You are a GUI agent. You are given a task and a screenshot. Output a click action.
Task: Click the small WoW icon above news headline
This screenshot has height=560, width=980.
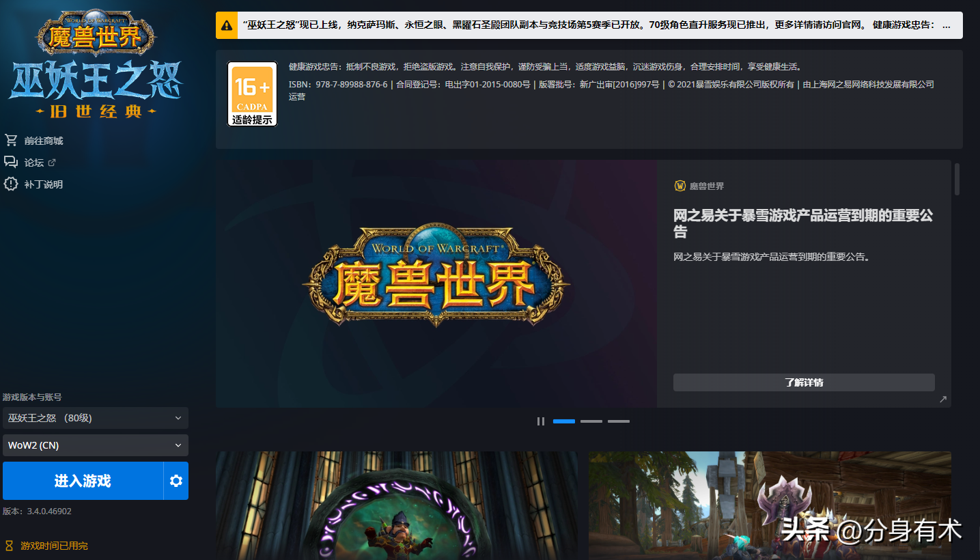pyautogui.click(x=680, y=186)
